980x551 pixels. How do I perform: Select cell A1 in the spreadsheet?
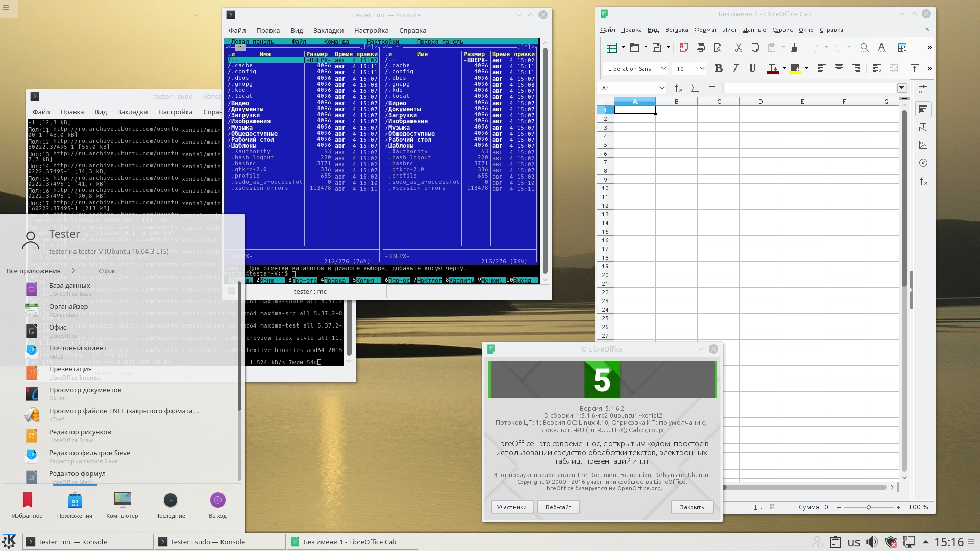pyautogui.click(x=634, y=110)
